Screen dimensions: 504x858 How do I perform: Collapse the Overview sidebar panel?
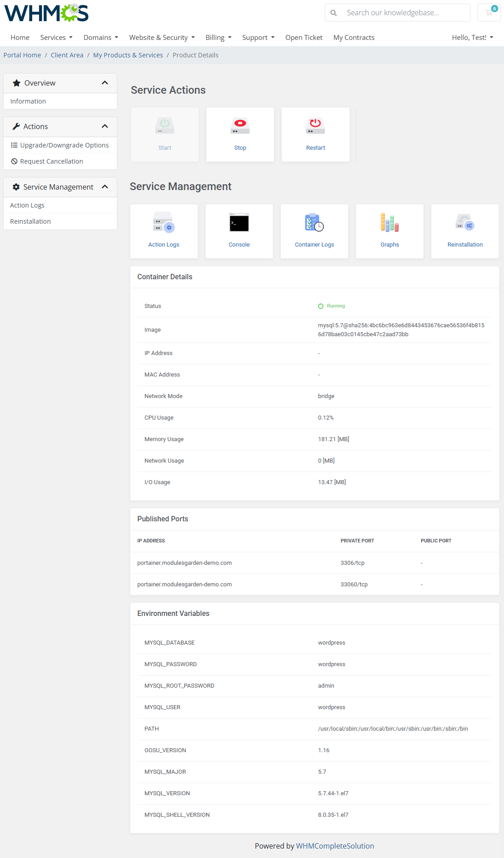click(105, 83)
